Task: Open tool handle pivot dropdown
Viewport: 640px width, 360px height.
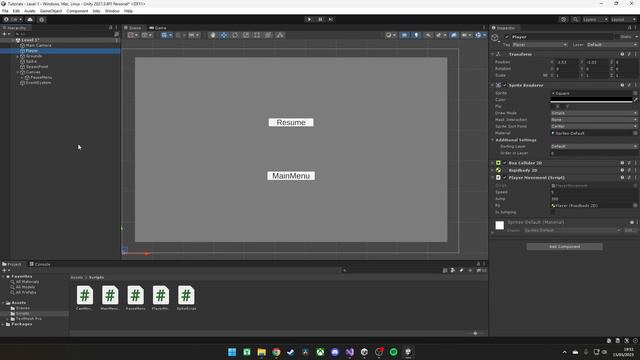Action: pyautogui.click(x=133, y=35)
